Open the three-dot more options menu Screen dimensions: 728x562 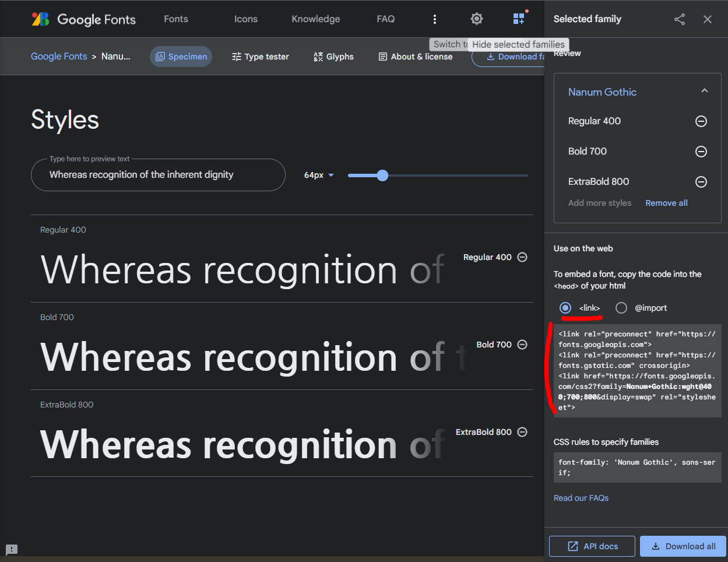(434, 19)
